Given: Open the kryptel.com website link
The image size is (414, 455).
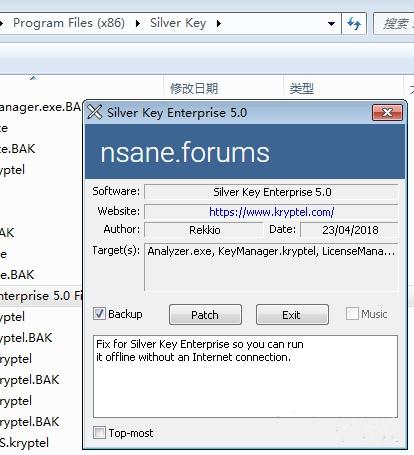Looking at the screenshot, I should tap(271, 212).
